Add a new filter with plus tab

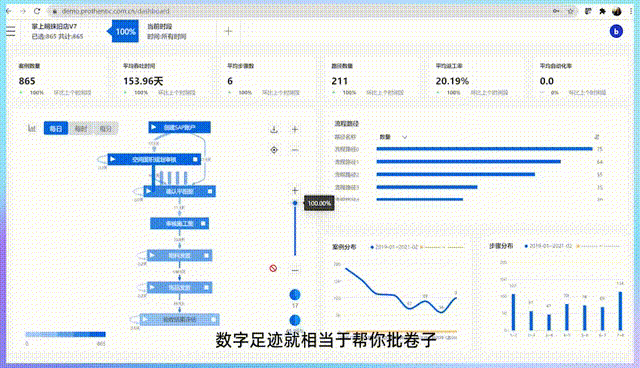point(228,31)
